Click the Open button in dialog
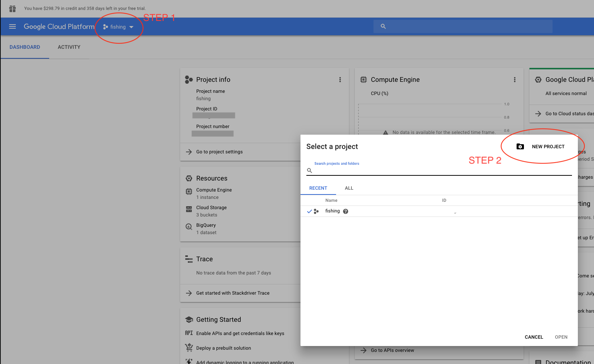 [561, 337]
